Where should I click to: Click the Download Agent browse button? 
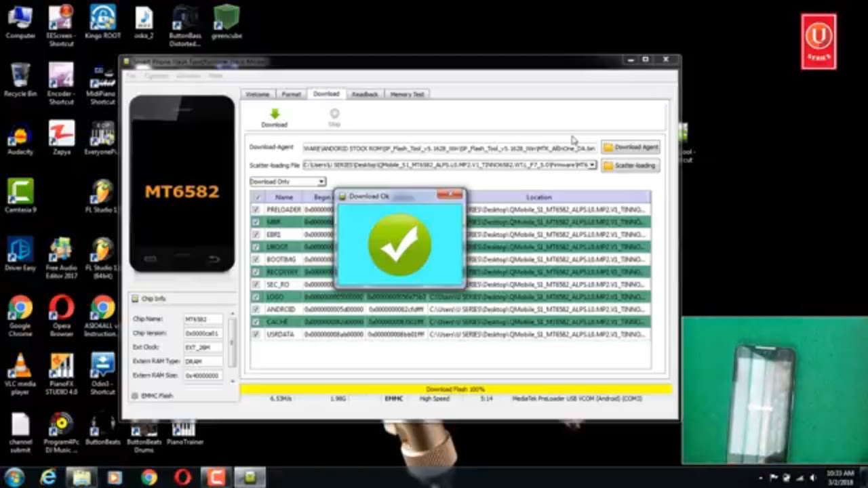coord(631,147)
